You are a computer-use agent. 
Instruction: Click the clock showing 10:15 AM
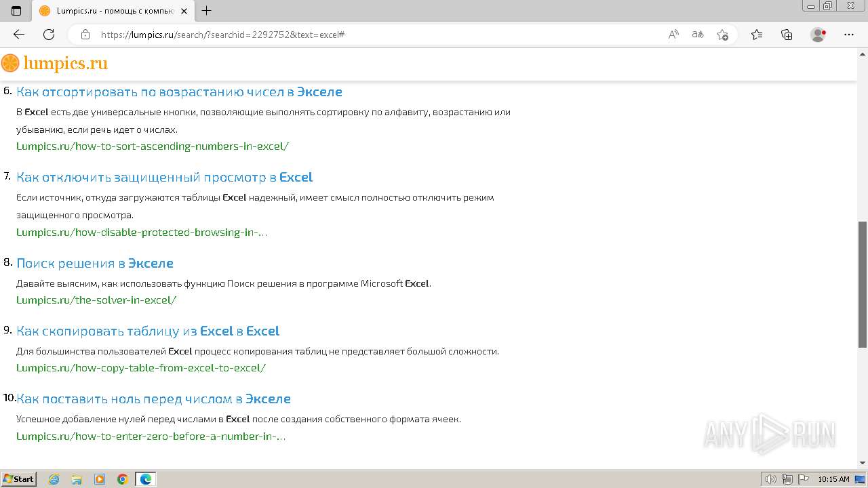click(833, 479)
